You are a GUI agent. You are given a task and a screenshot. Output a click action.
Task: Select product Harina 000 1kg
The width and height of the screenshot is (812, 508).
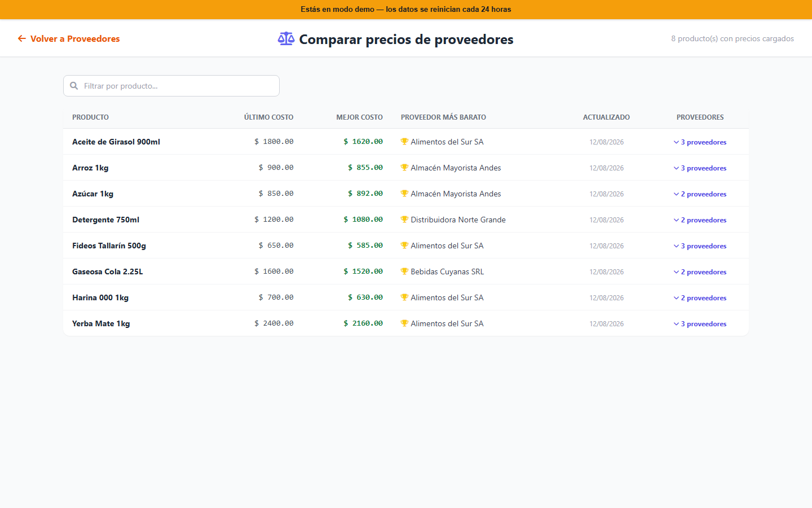click(100, 297)
